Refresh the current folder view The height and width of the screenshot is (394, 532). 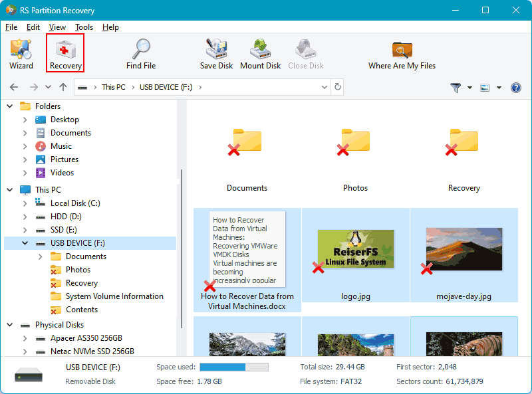337,86
